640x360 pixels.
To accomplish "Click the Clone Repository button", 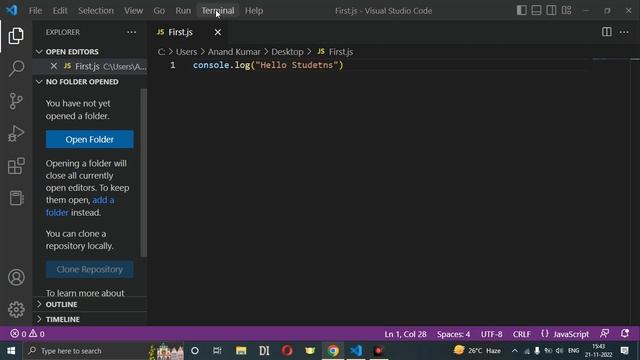I will click(89, 269).
